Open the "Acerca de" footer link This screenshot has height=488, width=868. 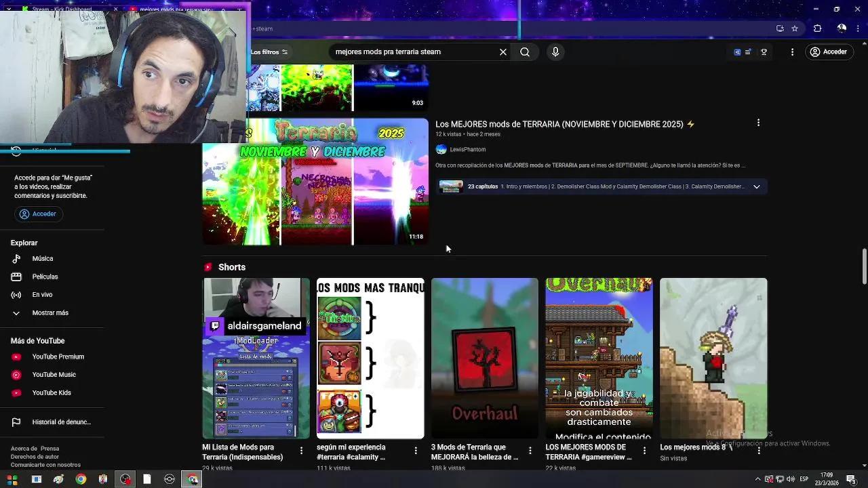(x=24, y=449)
